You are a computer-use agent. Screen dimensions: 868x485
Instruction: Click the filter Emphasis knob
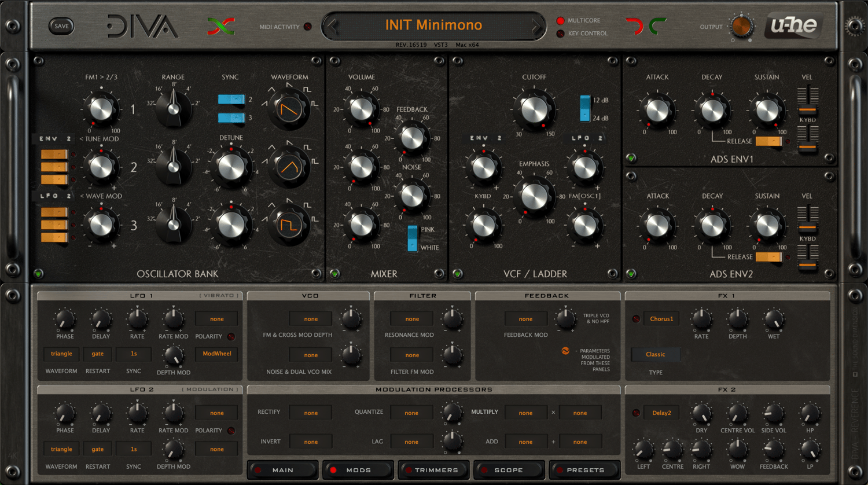coord(534,196)
